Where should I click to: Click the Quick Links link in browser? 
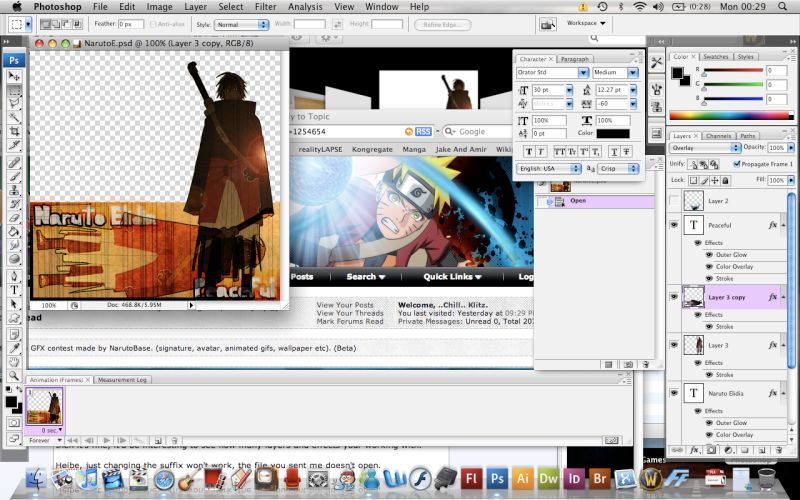tap(452, 277)
